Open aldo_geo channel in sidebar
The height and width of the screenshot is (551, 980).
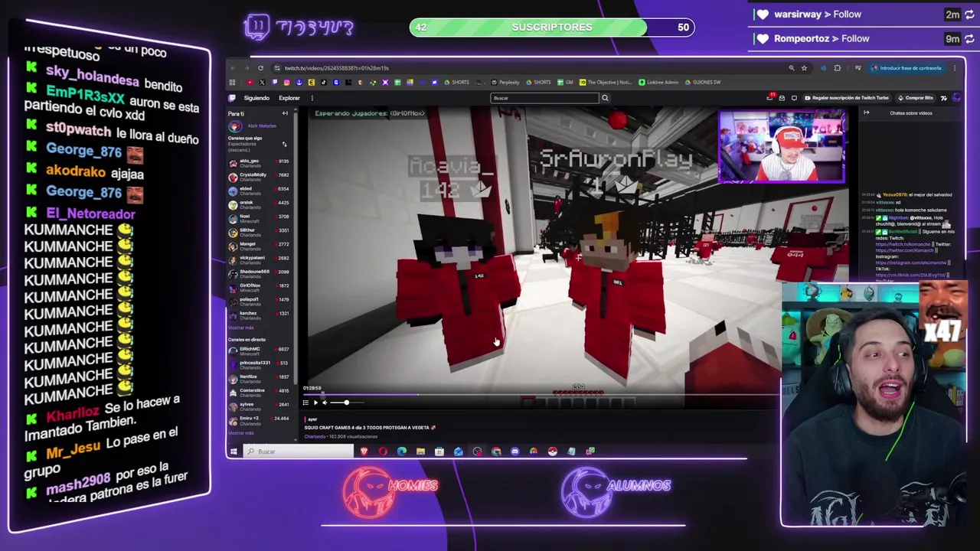click(259, 163)
